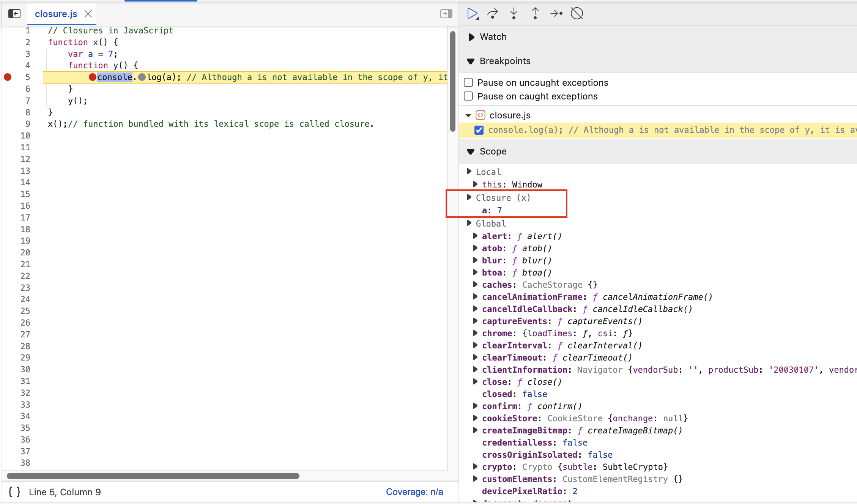Click crossOriginIsolated: false property

pos(547,455)
